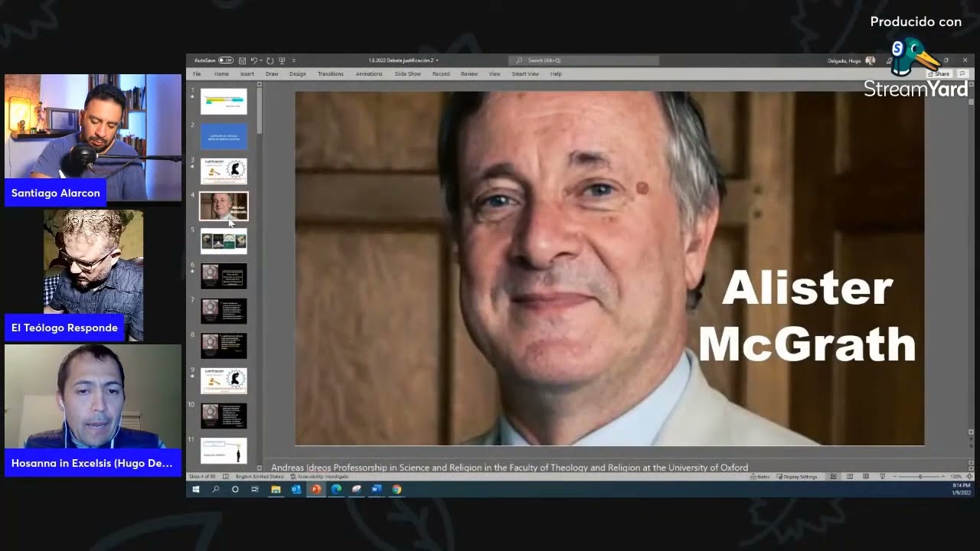980x551 pixels.
Task: Switch to the Transitions tab
Action: coord(331,74)
